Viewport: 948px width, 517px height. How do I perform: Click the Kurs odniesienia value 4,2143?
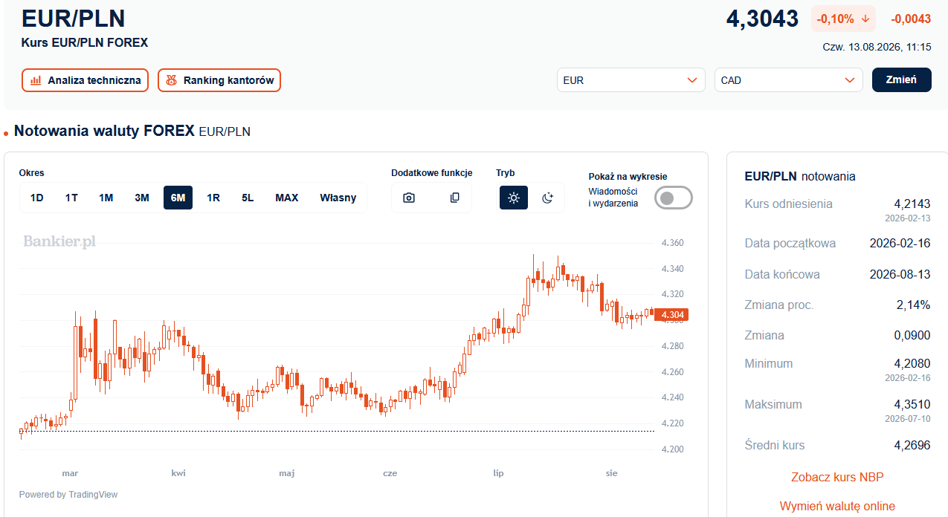912,204
